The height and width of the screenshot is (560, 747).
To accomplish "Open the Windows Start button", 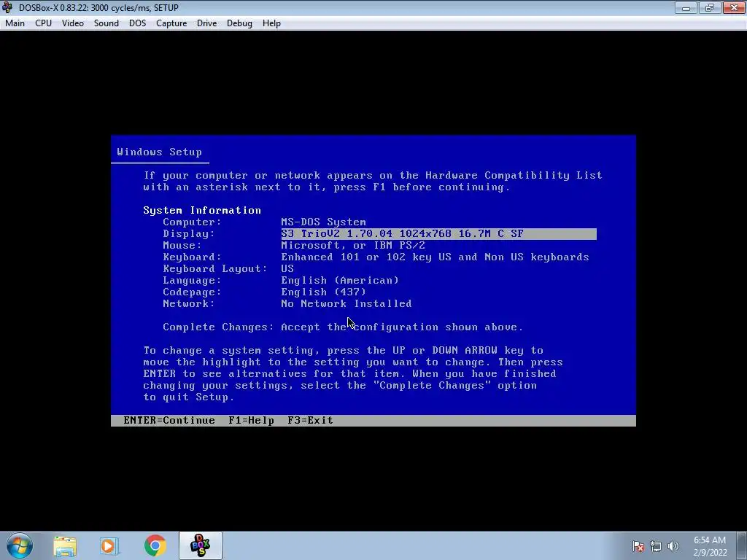I will (x=20, y=545).
